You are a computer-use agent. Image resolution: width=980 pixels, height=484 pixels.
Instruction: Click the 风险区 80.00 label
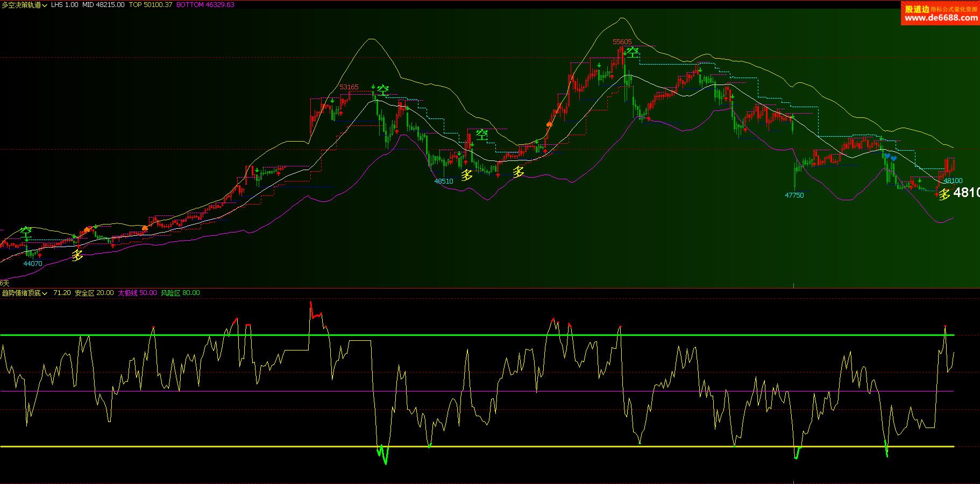click(180, 293)
